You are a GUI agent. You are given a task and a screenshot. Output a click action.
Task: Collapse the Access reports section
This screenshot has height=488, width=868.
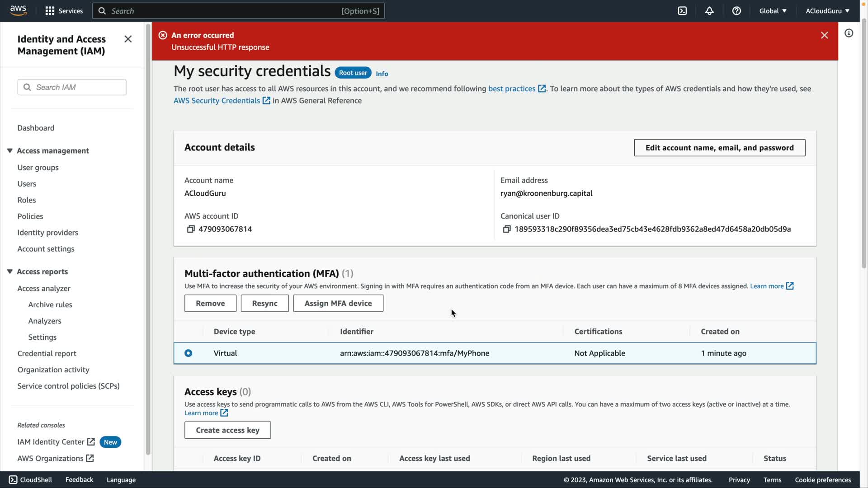click(x=9, y=272)
